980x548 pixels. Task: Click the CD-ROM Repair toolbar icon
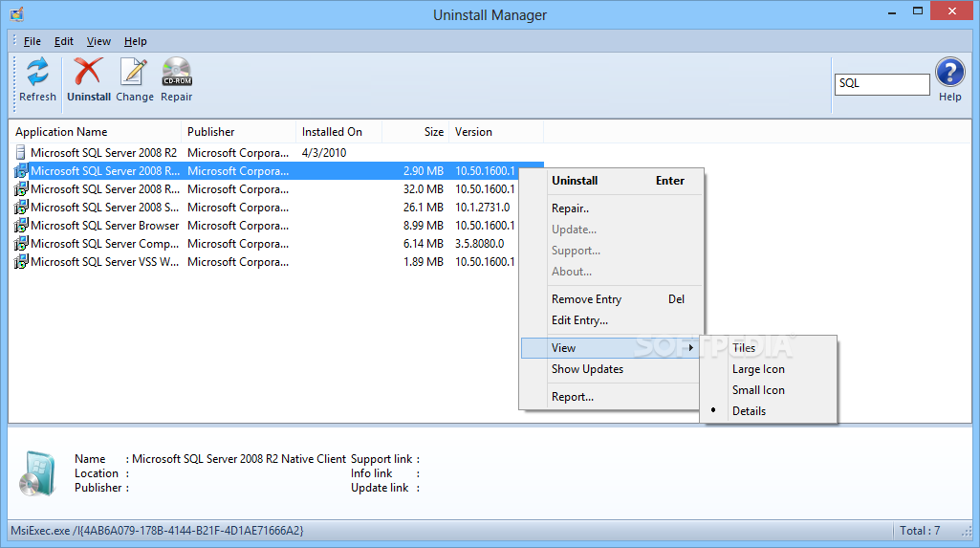(177, 71)
